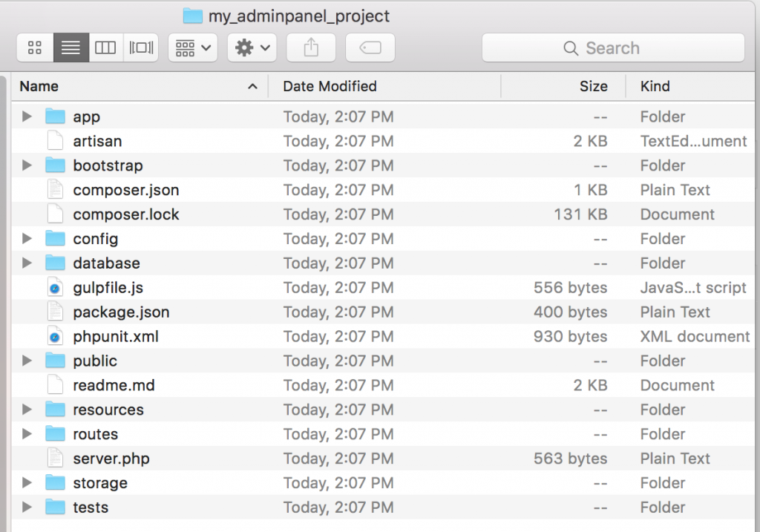Click the 930 bytes size value
This screenshot has width=760, height=532.
click(571, 336)
